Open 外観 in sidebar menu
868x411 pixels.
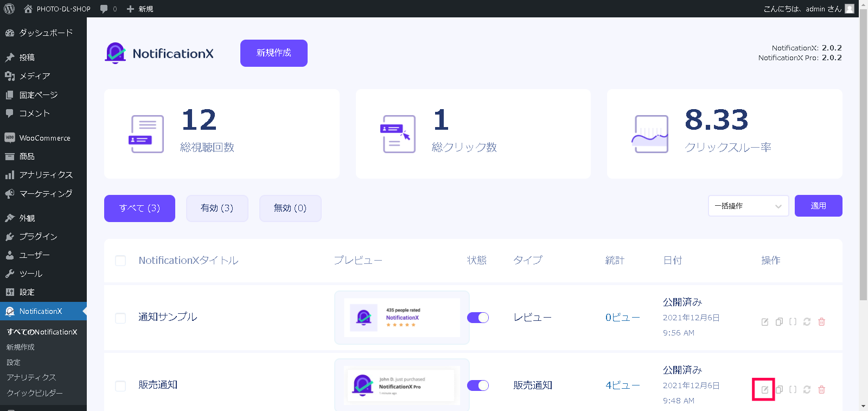click(x=43, y=218)
